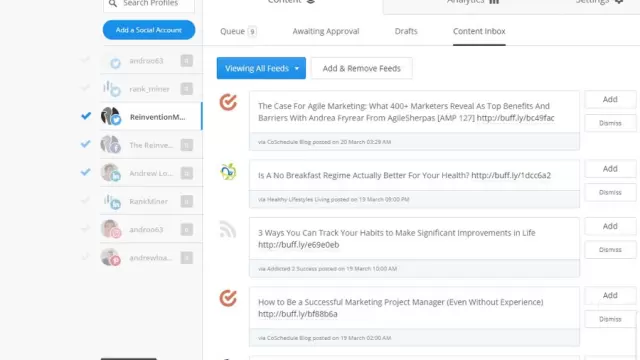Screen dimensions: 640x360
Task: Click the andrewloa... Pinterest profile avatar
Action: [111, 257]
